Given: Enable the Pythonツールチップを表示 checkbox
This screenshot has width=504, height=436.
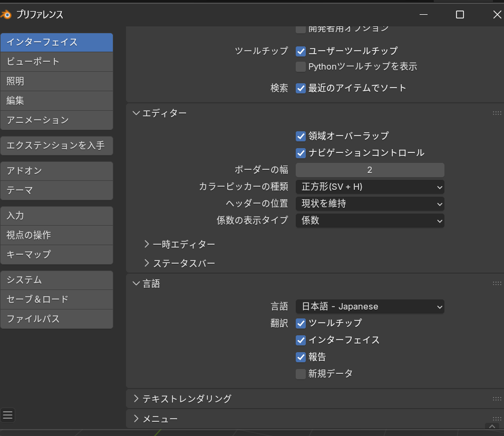Looking at the screenshot, I should (x=301, y=66).
